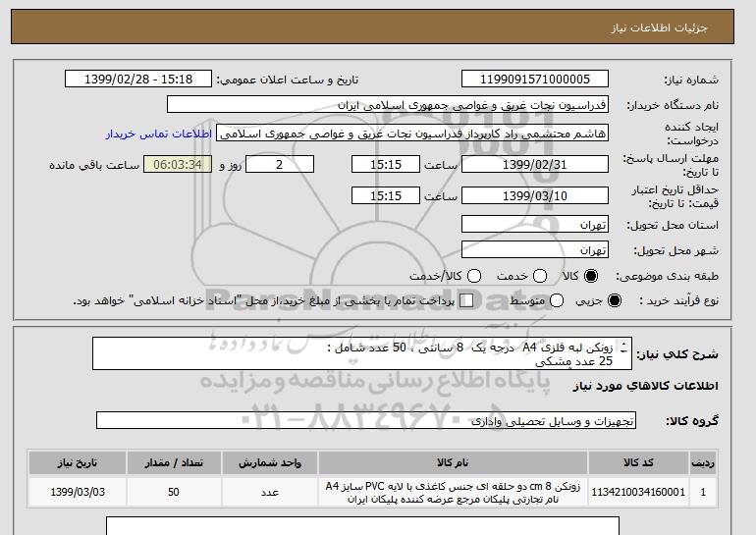Click the remaining time 06:03:34 field

pos(178,164)
